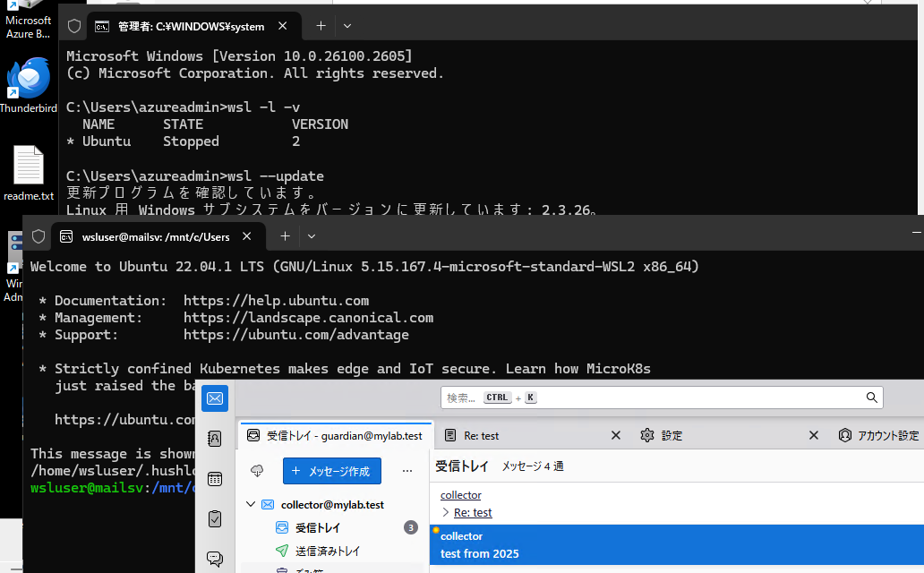The height and width of the screenshot is (573, 924).
Task: Open Thunderbird Calendar icon
Action: 215,479
